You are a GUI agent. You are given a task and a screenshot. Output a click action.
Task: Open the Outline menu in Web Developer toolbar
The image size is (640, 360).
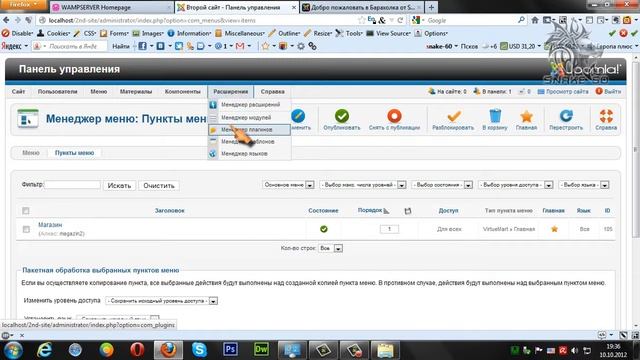tap(285, 33)
